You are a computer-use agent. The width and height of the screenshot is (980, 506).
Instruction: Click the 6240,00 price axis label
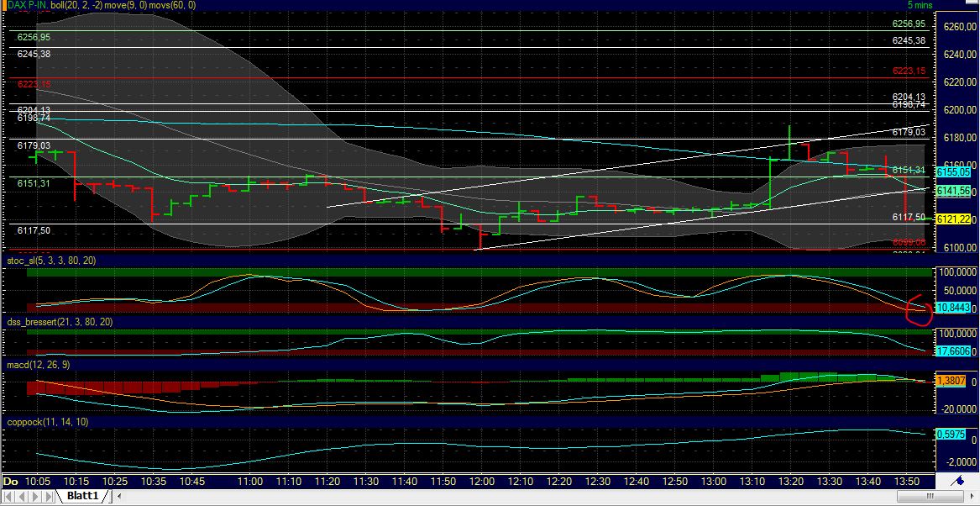959,55
